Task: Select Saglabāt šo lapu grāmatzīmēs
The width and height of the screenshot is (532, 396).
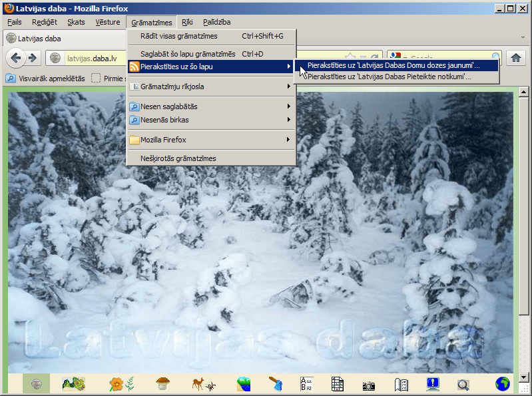Action: point(211,54)
